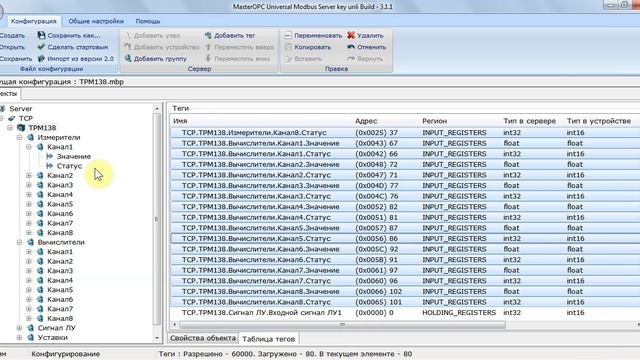This screenshot has width=640, height=360.
Task: Click the Переименовать icon
Action: click(288, 36)
